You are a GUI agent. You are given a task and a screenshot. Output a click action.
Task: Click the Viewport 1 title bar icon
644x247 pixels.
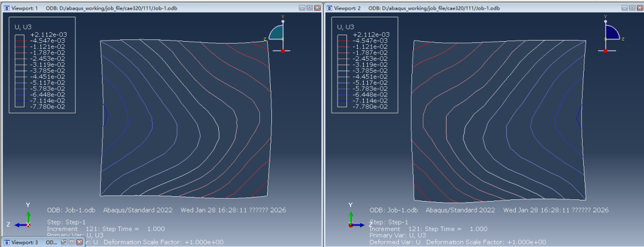coord(7,8)
